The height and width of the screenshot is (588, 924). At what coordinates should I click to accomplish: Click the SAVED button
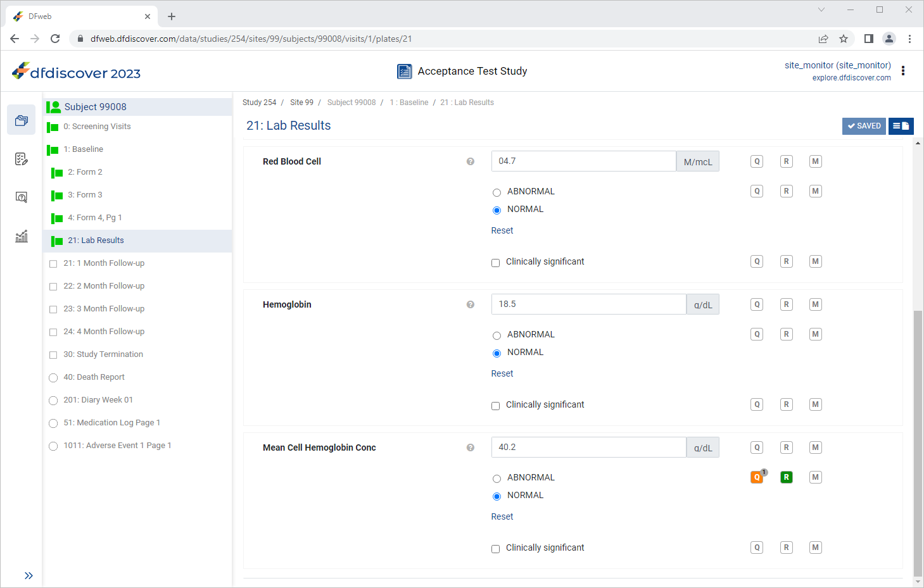[x=864, y=126]
